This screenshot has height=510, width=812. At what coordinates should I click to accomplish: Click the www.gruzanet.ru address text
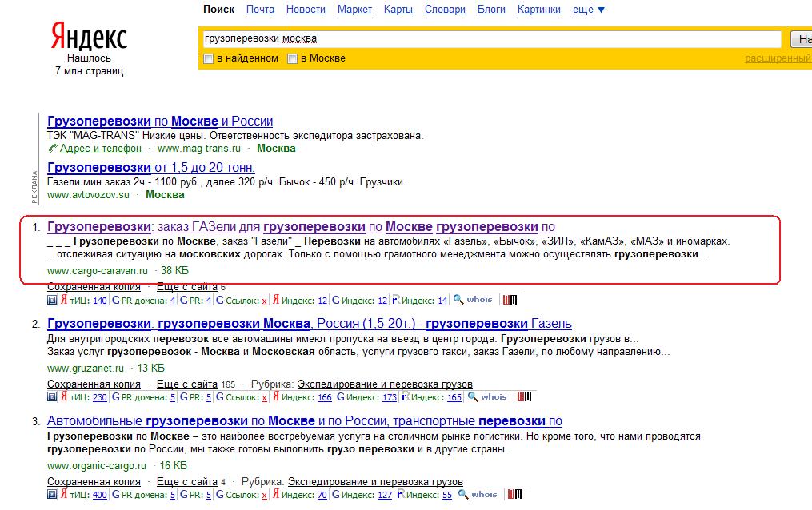click(x=86, y=369)
